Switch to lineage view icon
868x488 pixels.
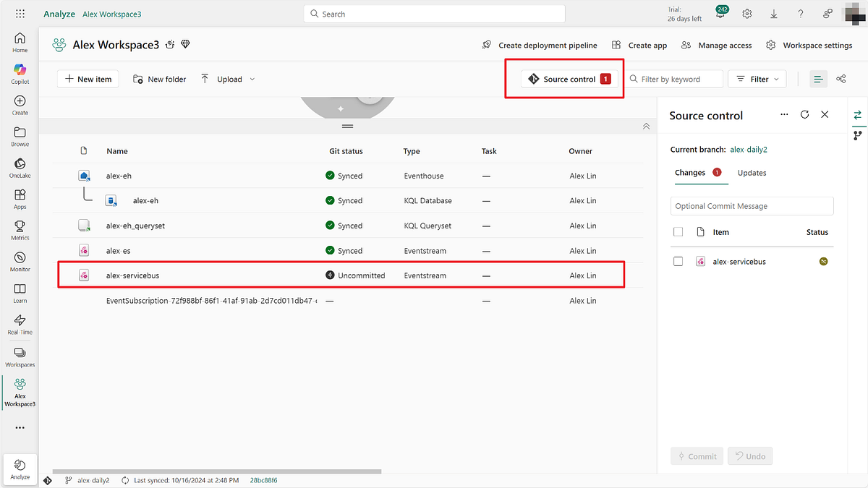(841, 79)
